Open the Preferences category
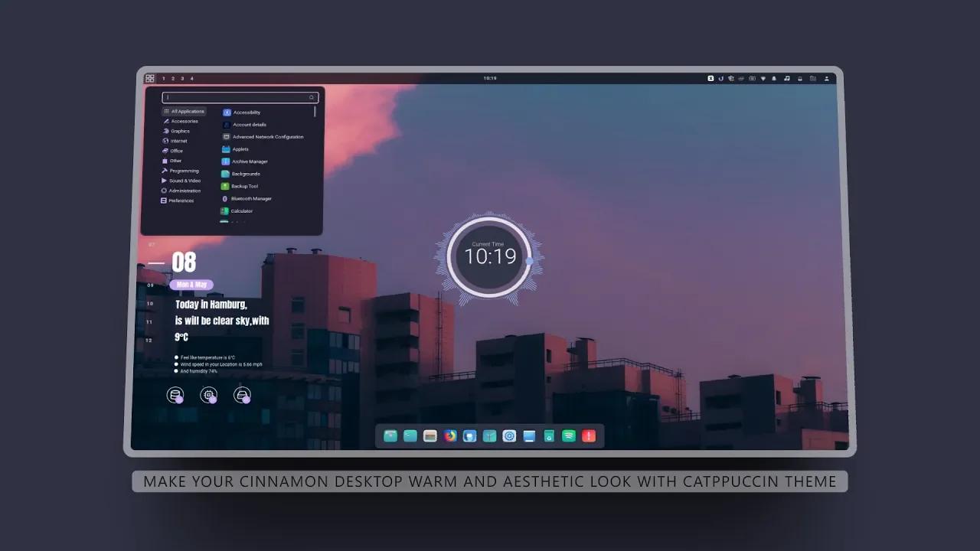Viewport: 980px width, 551px height. (x=184, y=201)
